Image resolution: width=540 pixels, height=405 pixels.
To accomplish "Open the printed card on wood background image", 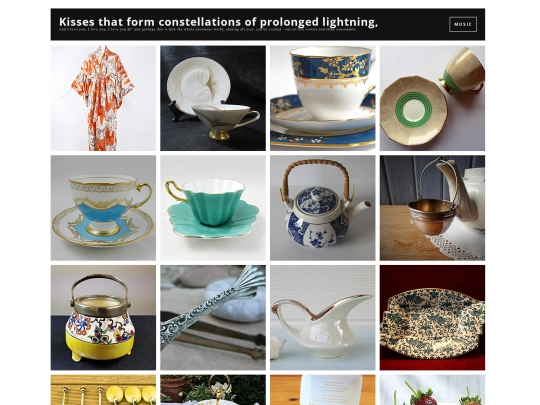I will coord(323,390).
